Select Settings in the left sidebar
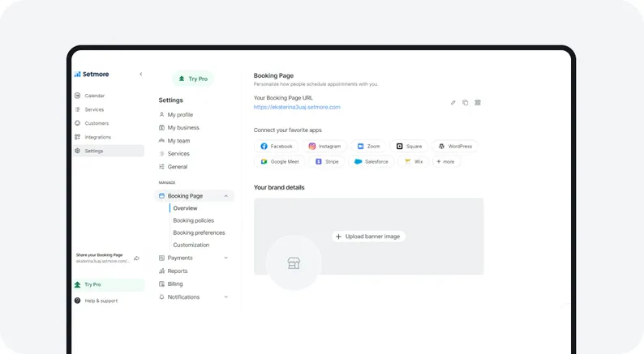This screenshot has height=354, width=644. (109, 151)
